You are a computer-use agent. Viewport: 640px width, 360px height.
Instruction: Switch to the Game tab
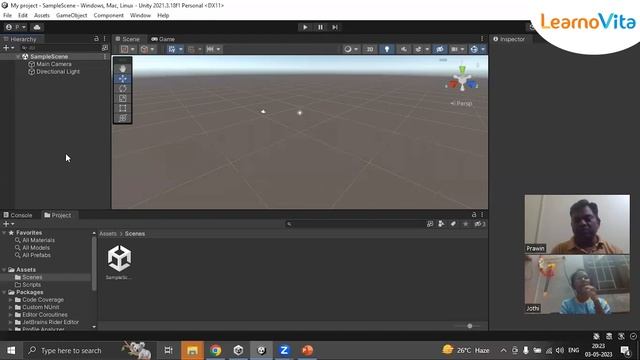[x=163, y=39]
